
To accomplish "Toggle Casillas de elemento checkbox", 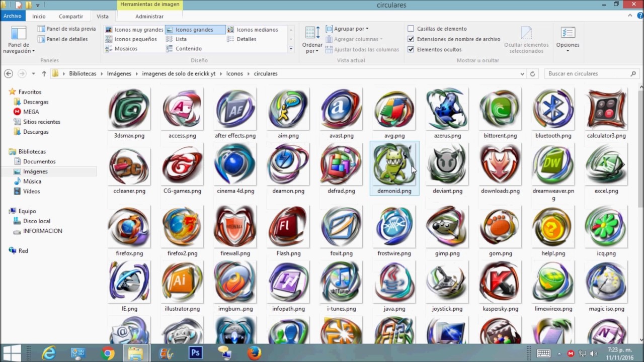I will pyautogui.click(x=411, y=29).
